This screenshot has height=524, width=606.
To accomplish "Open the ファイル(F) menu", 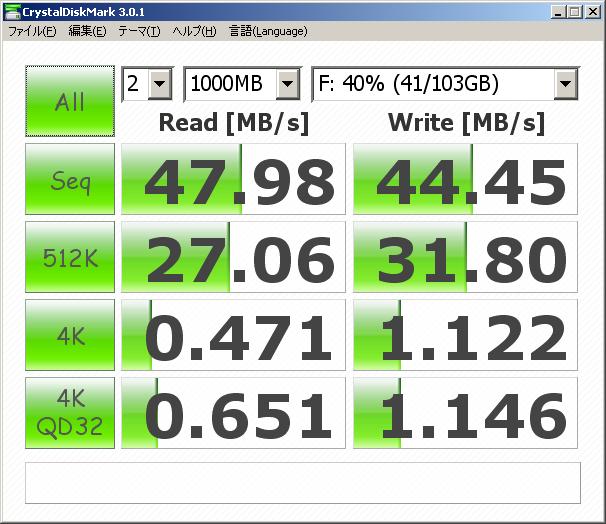I will (32, 31).
